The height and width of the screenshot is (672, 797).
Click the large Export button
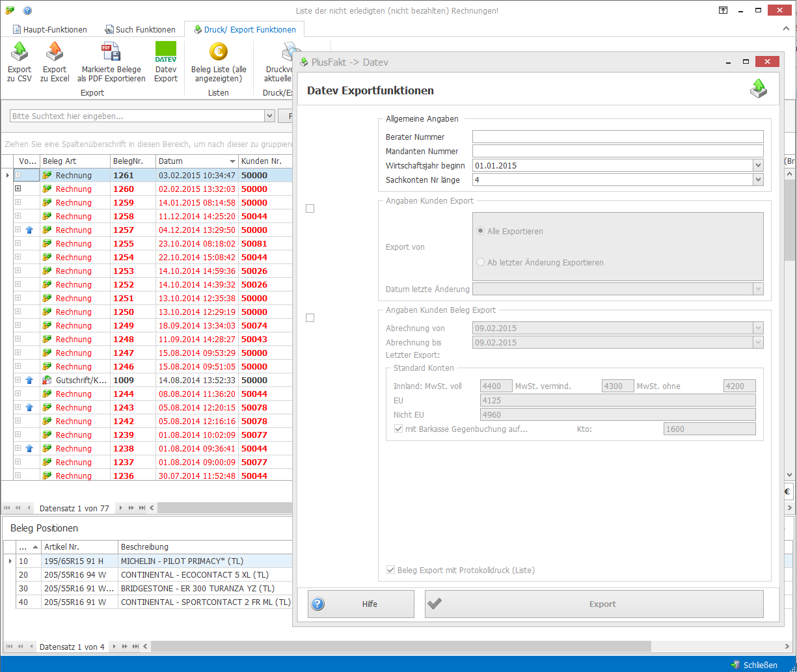click(x=594, y=604)
